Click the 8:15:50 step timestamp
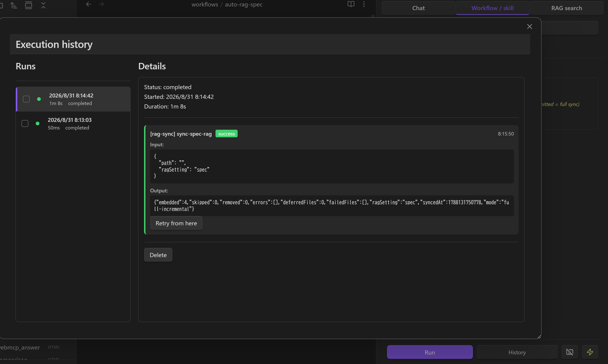The image size is (608, 364). pyautogui.click(x=505, y=134)
